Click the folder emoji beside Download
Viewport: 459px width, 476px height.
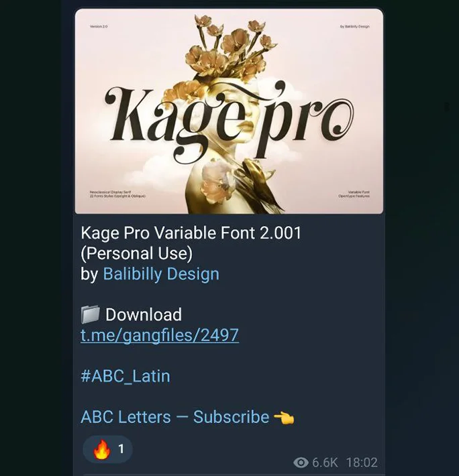[x=90, y=314]
